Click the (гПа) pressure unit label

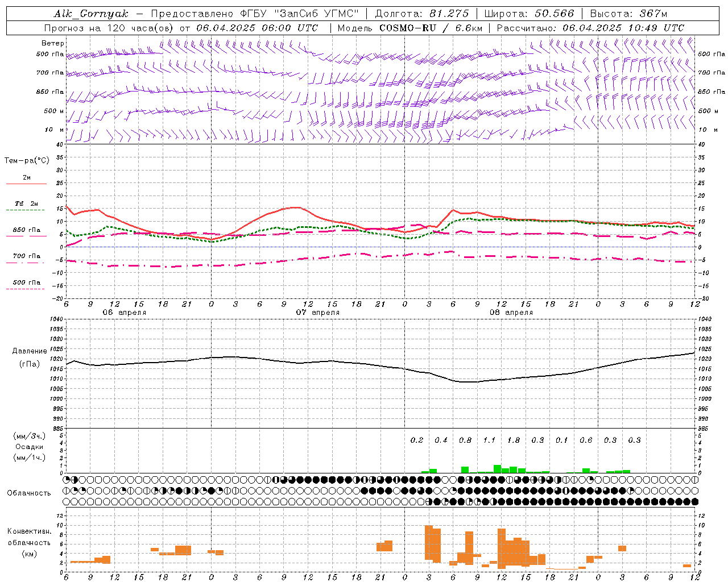[30, 364]
